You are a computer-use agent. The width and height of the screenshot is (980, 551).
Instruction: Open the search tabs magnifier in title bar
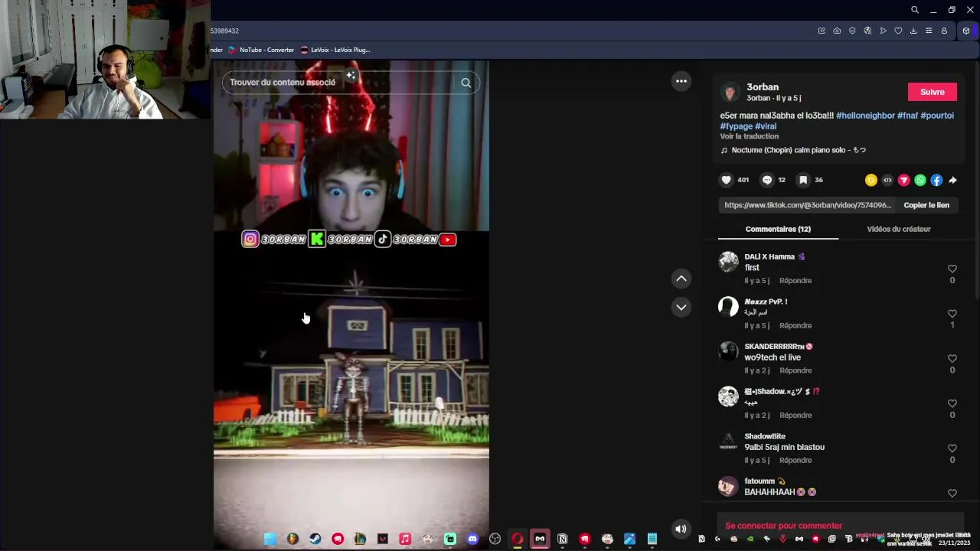coord(915,10)
